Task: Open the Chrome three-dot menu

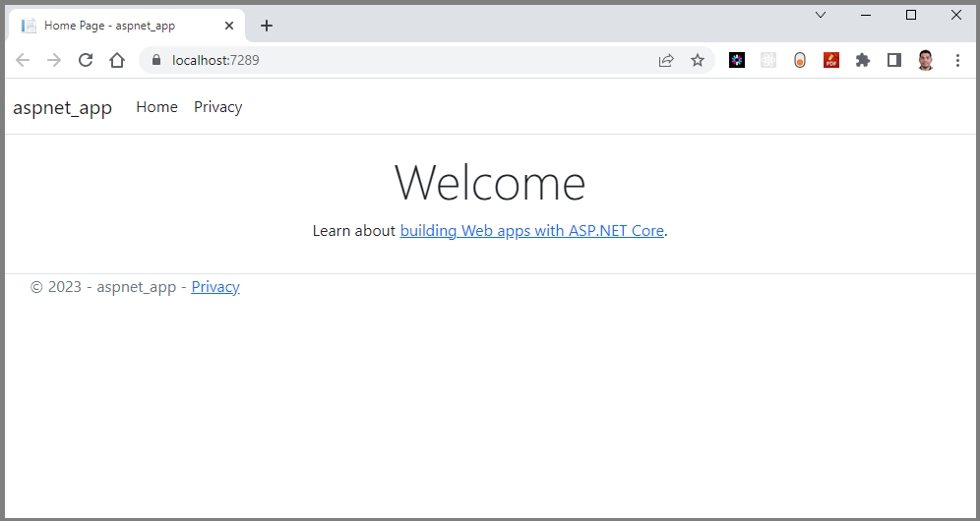Action: click(x=957, y=60)
